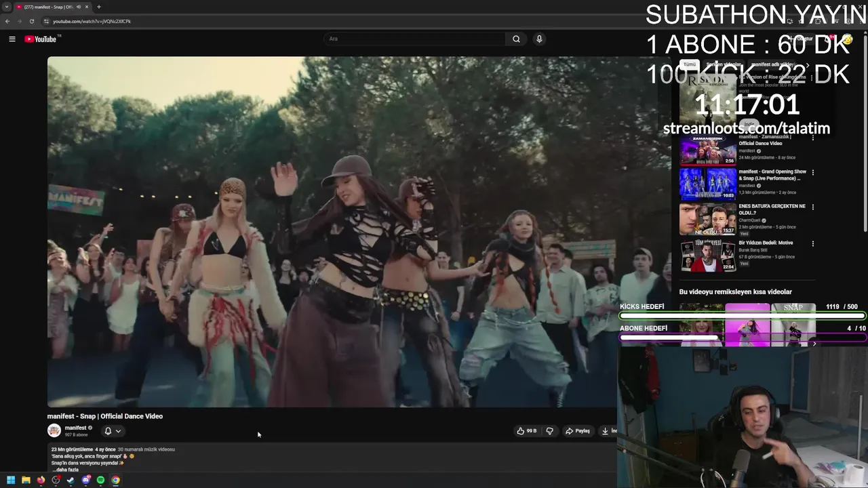Click the youtube.com address bar
868x488 pixels.
92,21
